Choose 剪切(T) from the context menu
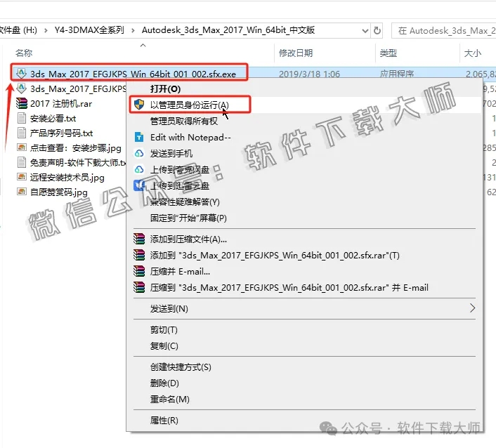Viewport: 496px width, 448px height. pyautogui.click(x=164, y=330)
